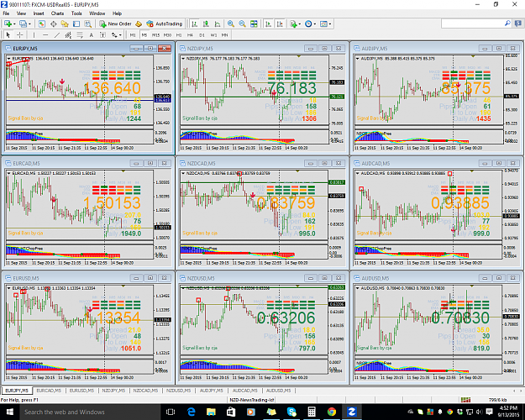The height and width of the screenshot is (420, 525).
Task: Set timeframe to M1
Action: [133, 34]
